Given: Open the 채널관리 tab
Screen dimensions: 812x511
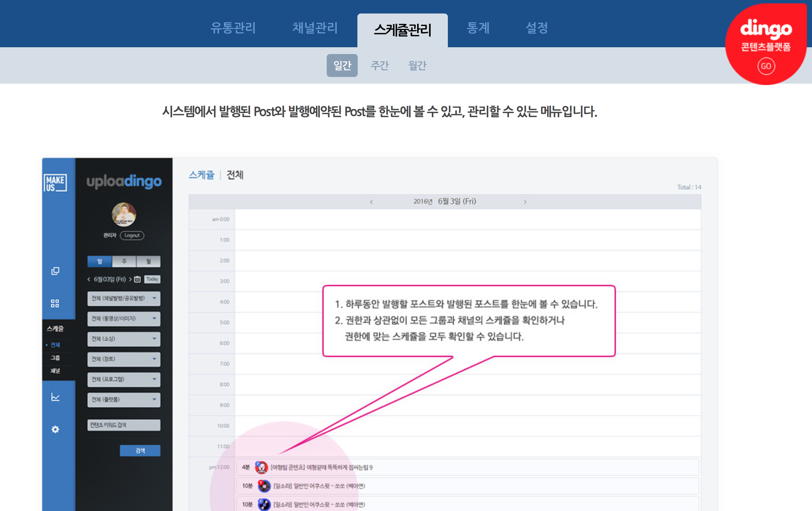Looking at the screenshot, I should tap(315, 28).
